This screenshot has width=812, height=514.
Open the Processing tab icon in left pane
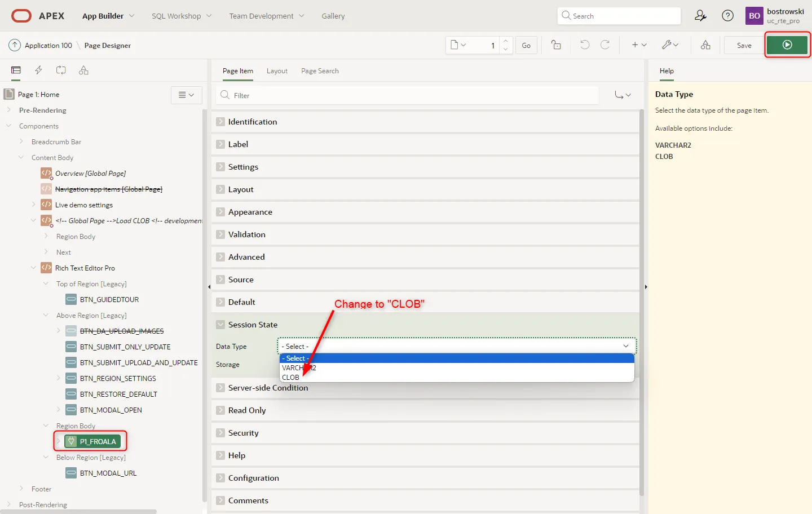[61, 70]
